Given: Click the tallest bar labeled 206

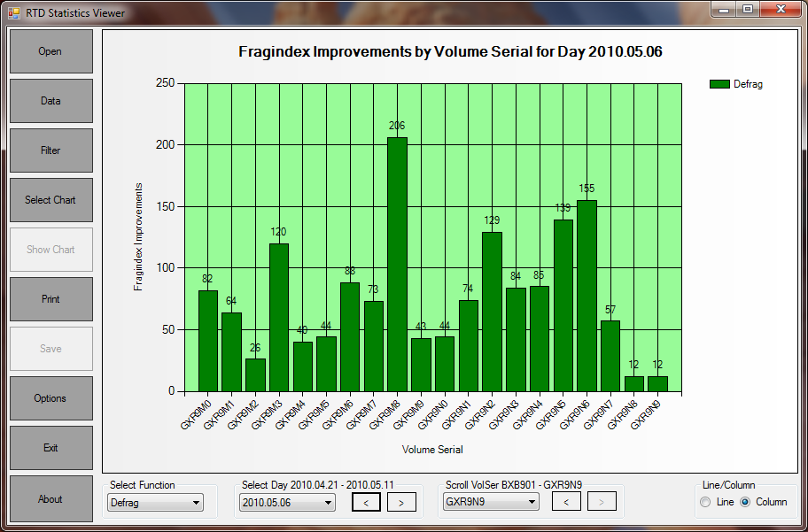Looking at the screenshot, I should tap(397, 264).
